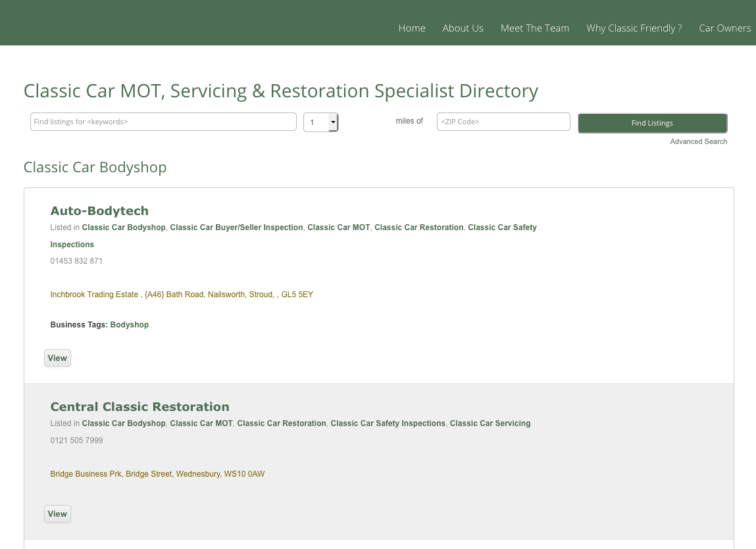Select Why Classic Friendly ? menu
The height and width of the screenshot is (549, 756).
pyautogui.click(x=634, y=28)
